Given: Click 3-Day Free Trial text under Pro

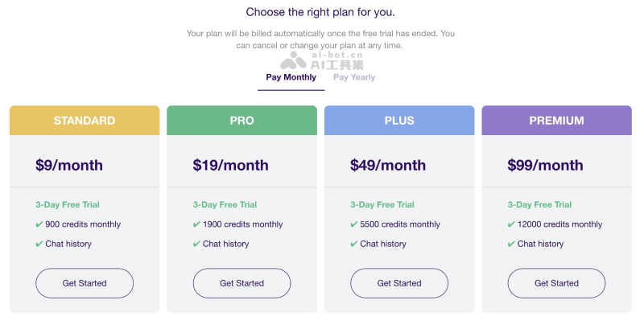Looking at the screenshot, I should [x=225, y=205].
